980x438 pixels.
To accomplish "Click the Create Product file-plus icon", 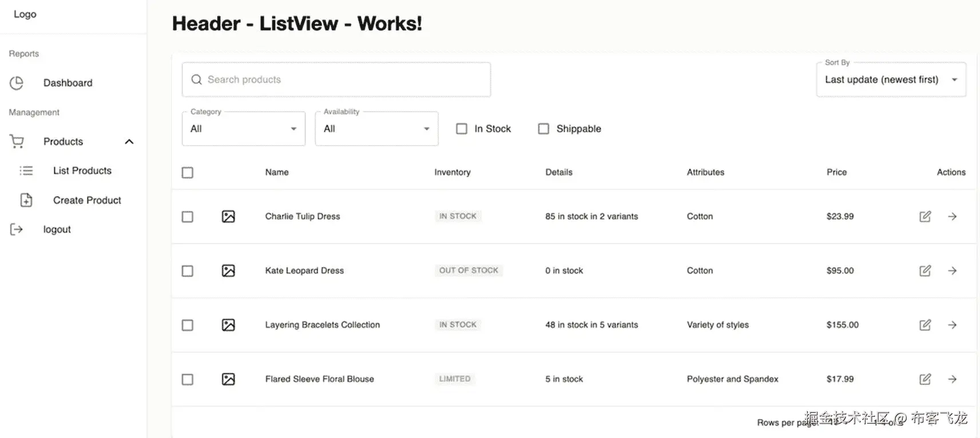I will tap(26, 200).
